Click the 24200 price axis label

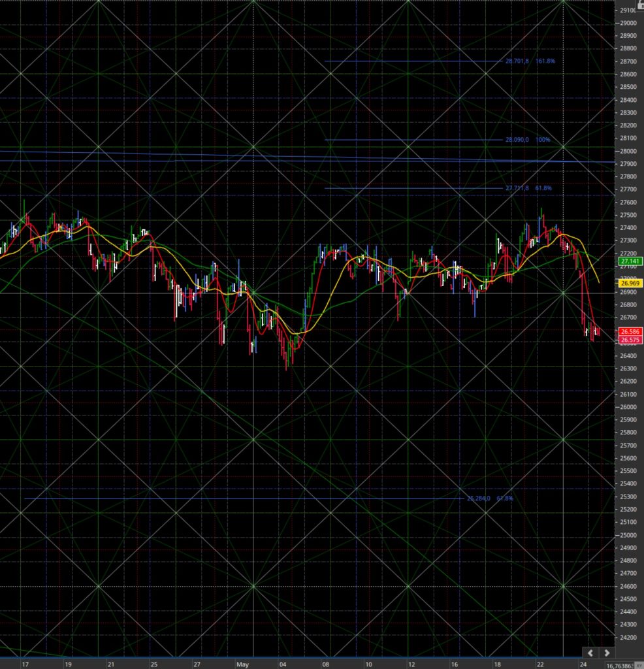[628, 638]
